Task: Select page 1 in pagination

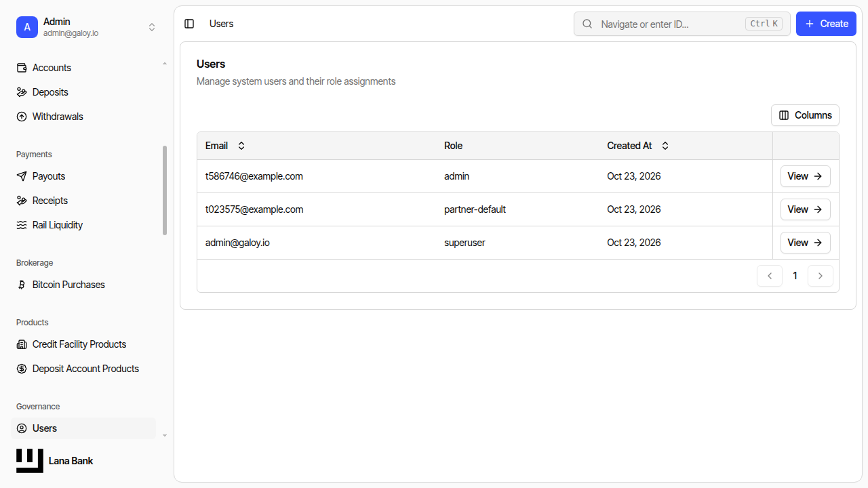Action: (795, 276)
